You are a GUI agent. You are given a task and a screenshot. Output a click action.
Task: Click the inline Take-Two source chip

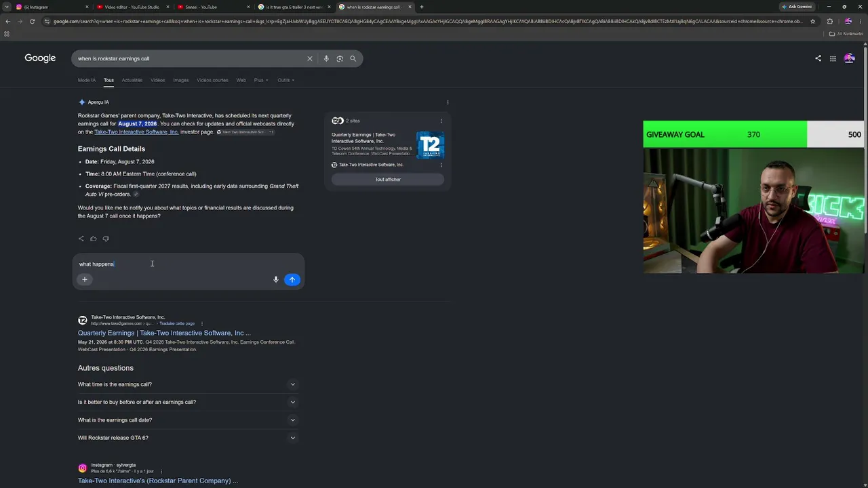245,132
